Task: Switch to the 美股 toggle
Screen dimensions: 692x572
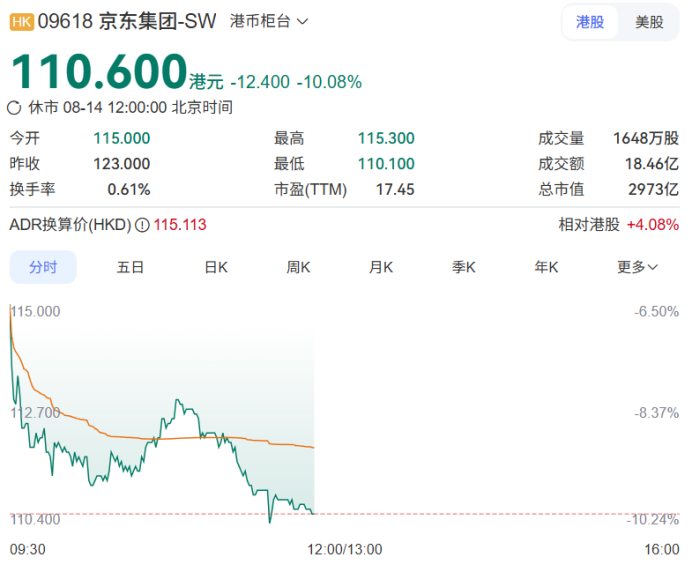Action: coord(649,22)
